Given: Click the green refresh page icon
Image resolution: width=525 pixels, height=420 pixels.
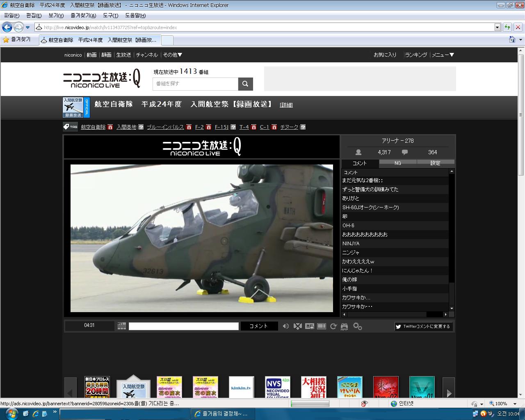Looking at the screenshot, I should (507, 27).
